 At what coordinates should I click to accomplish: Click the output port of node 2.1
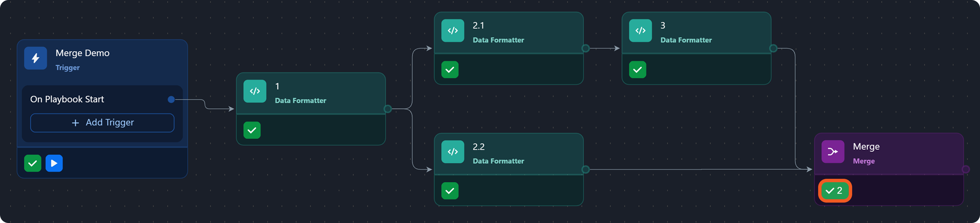586,48
